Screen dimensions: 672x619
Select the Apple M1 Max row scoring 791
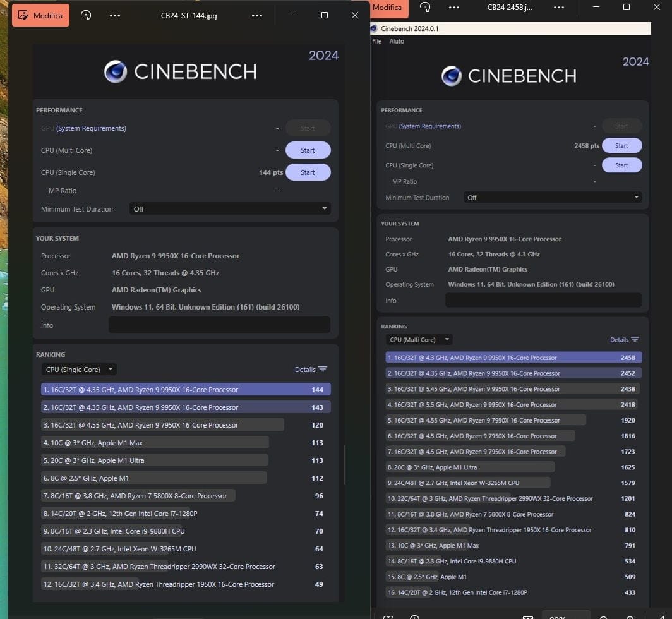coord(513,545)
